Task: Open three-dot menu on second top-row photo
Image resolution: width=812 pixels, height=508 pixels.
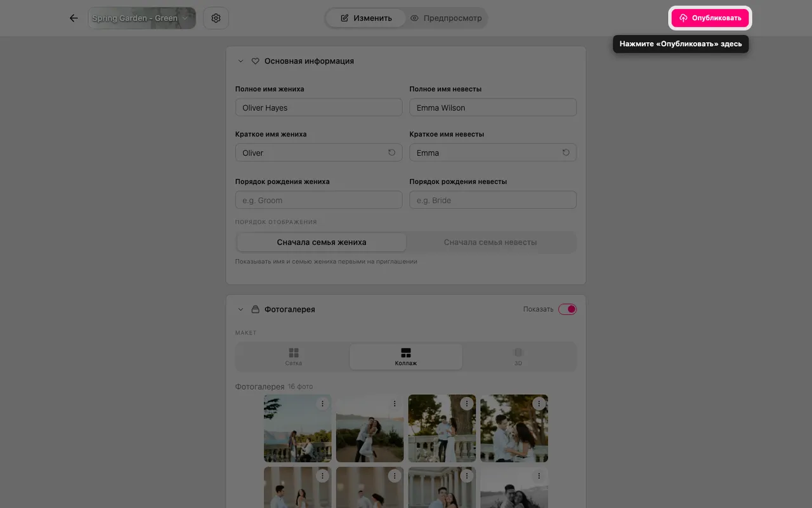Action: 395,403
